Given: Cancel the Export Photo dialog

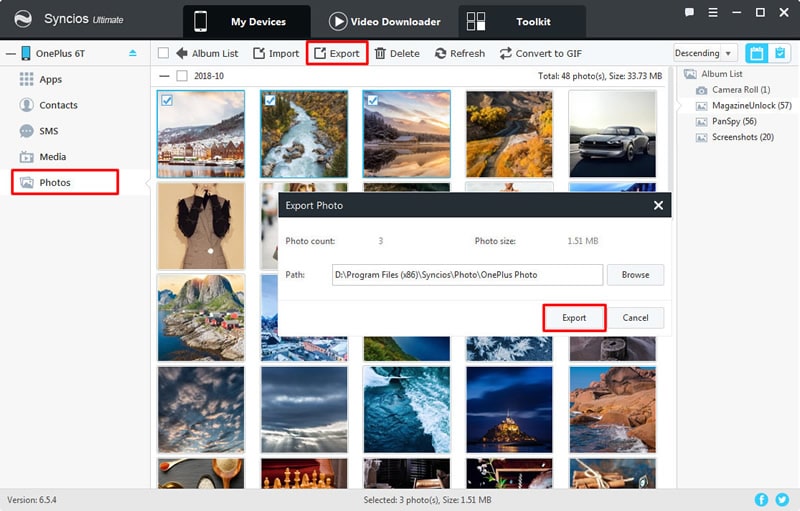Looking at the screenshot, I should click(635, 317).
